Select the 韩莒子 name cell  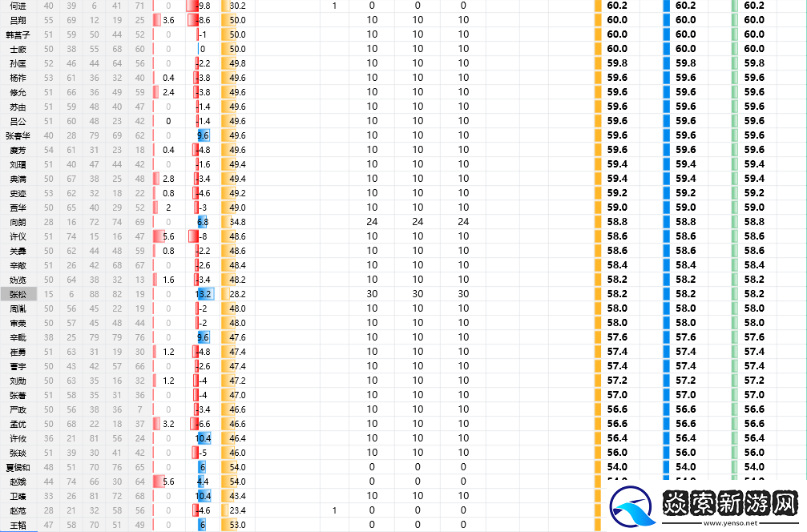pos(18,34)
